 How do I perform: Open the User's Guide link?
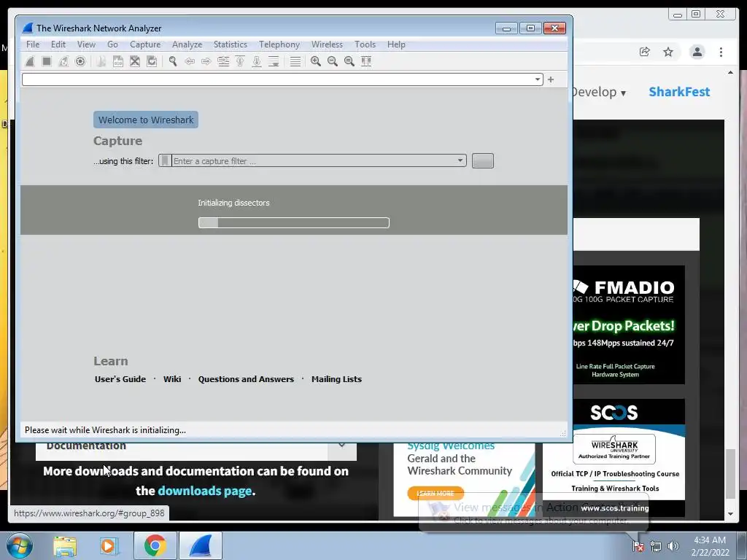click(x=120, y=379)
